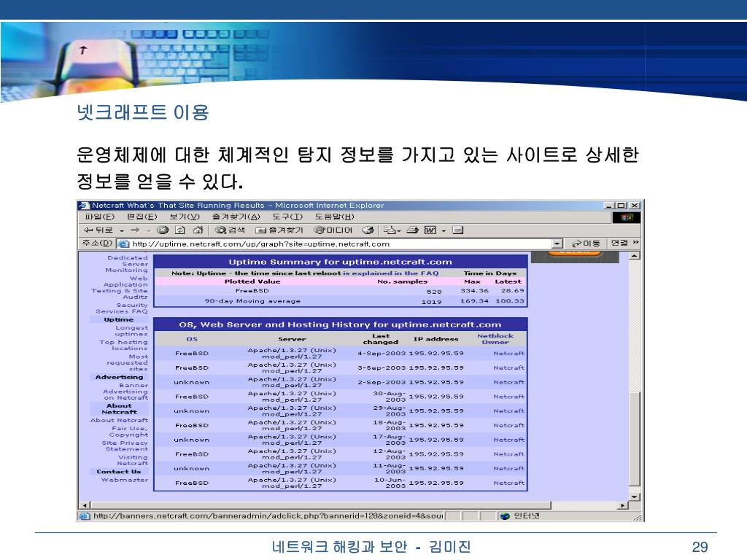Click the 'Contact Us' sidebar heading
The width and height of the screenshot is (747, 560).
119,472
